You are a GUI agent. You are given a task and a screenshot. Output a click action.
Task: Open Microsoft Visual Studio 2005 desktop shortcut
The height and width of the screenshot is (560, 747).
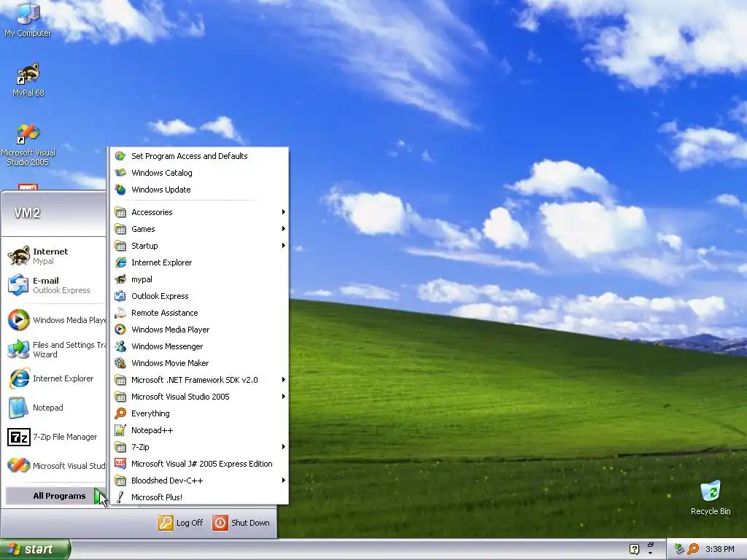click(x=28, y=145)
